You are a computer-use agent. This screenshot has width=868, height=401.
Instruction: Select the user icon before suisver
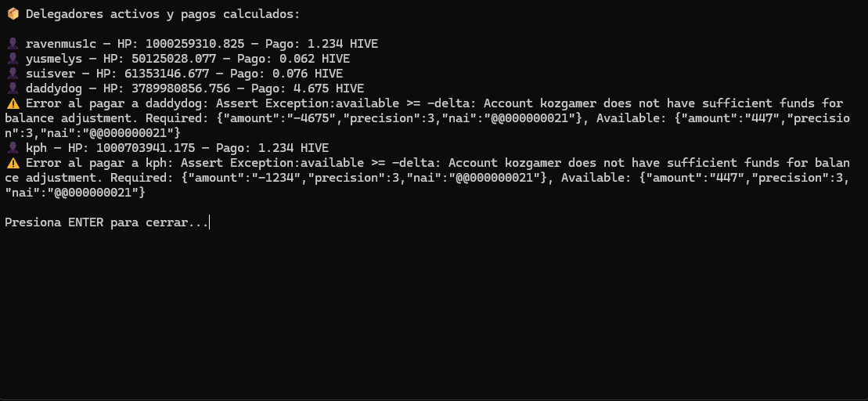(13, 74)
